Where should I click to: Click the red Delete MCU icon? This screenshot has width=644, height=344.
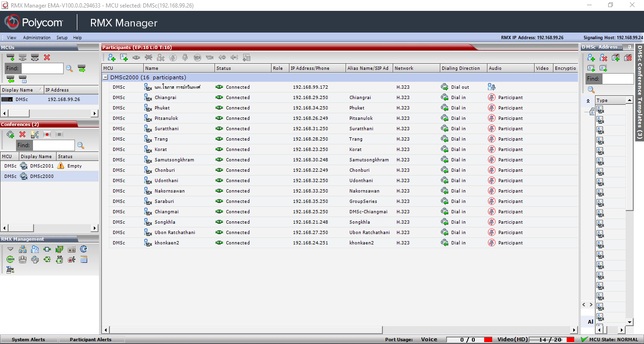pos(47,58)
